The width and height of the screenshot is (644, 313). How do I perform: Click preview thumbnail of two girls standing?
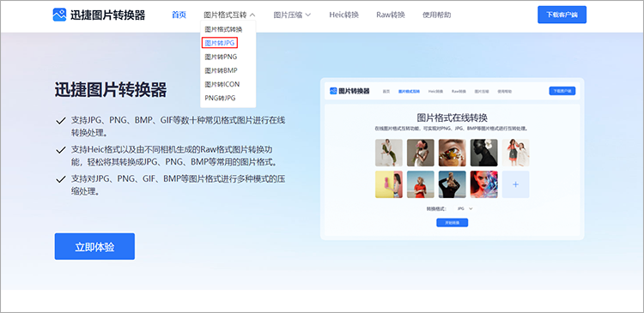click(x=516, y=153)
